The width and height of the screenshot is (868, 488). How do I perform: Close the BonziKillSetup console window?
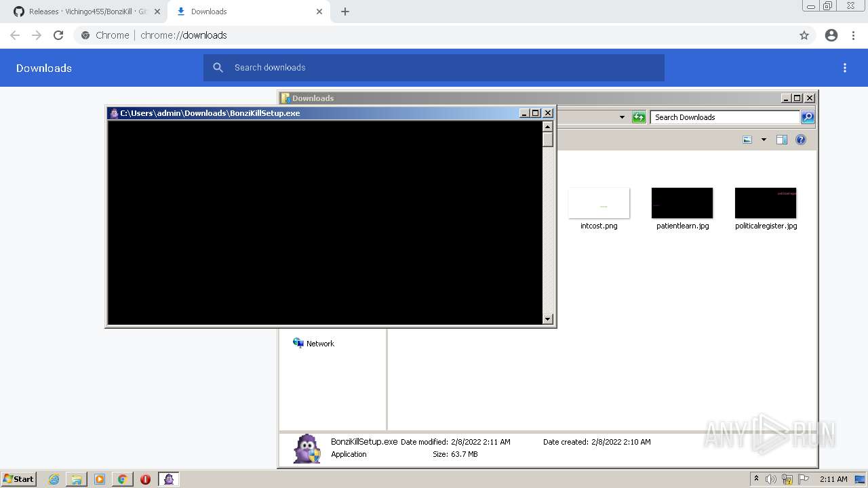pyautogui.click(x=548, y=113)
